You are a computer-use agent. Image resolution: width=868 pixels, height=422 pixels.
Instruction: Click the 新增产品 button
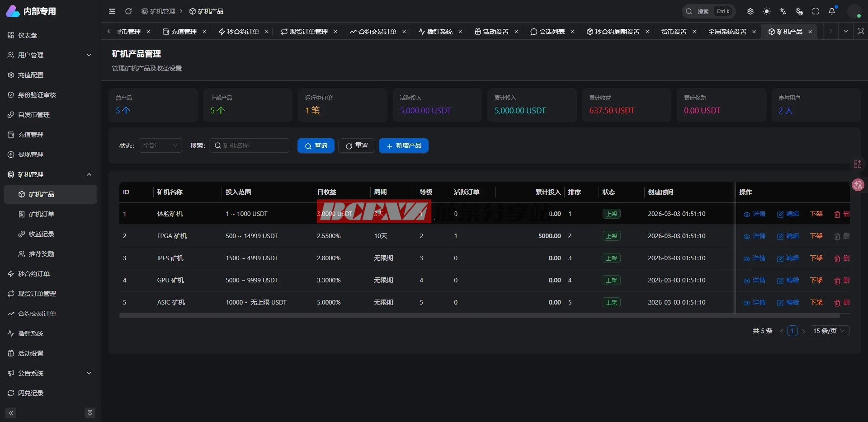404,145
